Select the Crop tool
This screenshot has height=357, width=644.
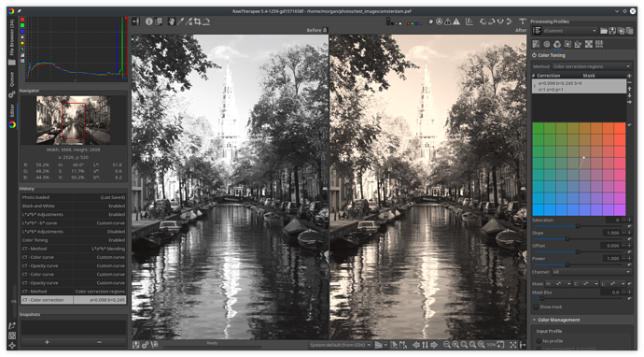click(x=198, y=21)
